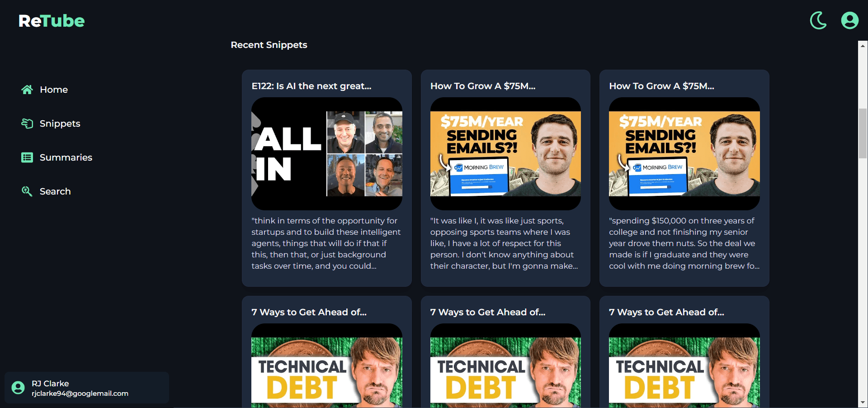The height and width of the screenshot is (408, 868).
Task: Click the ReTube logo
Action: click(x=52, y=21)
